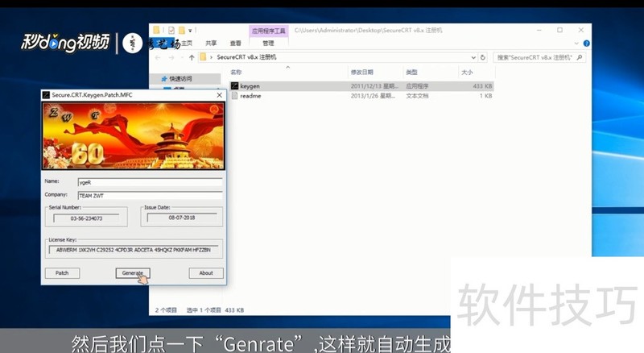Click the dialog's title bar application icon

[x=47, y=95]
